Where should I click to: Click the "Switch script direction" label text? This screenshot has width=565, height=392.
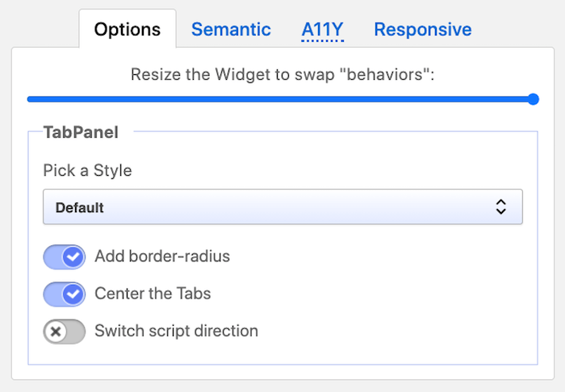(176, 331)
